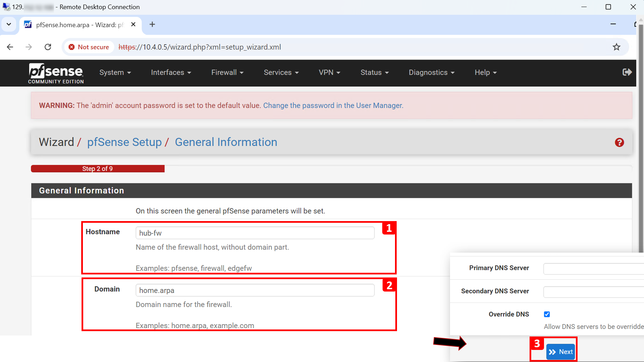
Task: Focus the Hostname input field
Action: [x=255, y=233]
